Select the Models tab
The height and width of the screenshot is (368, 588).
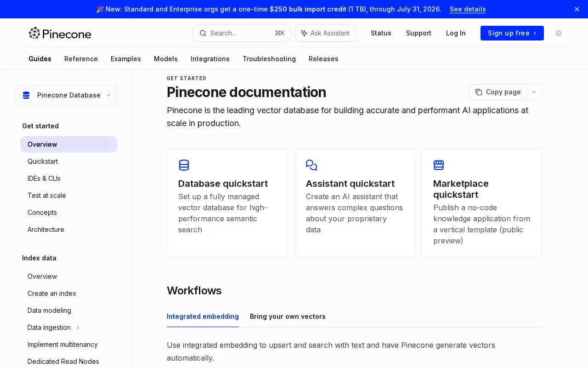pyautogui.click(x=166, y=59)
